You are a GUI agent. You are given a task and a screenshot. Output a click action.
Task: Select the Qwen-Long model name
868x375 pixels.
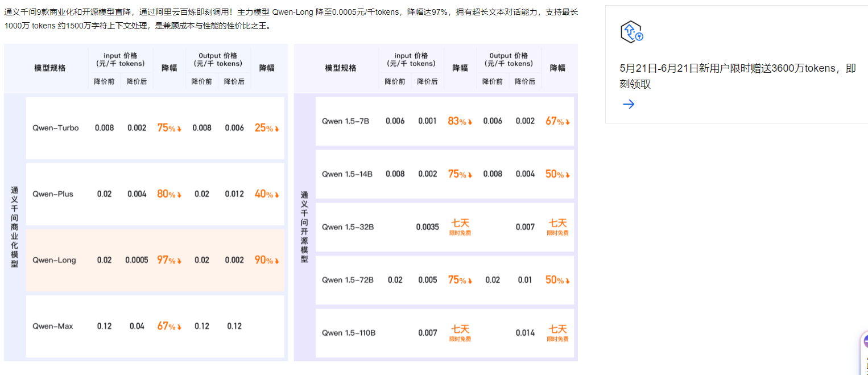coord(54,260)
